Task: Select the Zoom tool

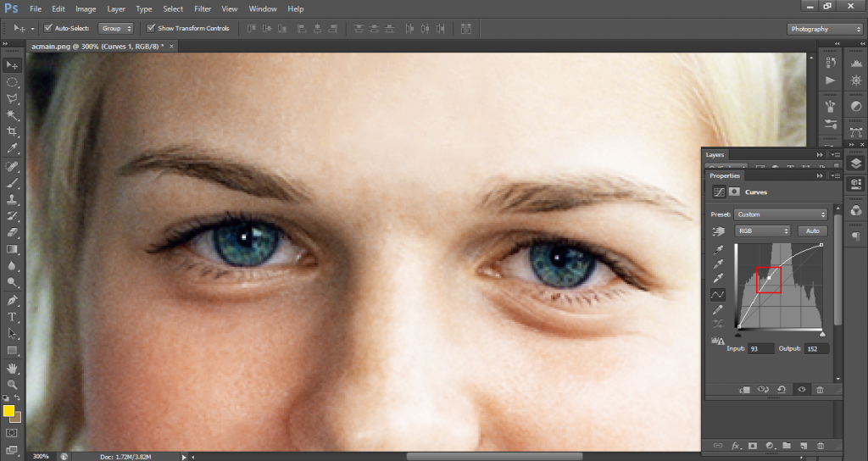Action: [12, 385]
